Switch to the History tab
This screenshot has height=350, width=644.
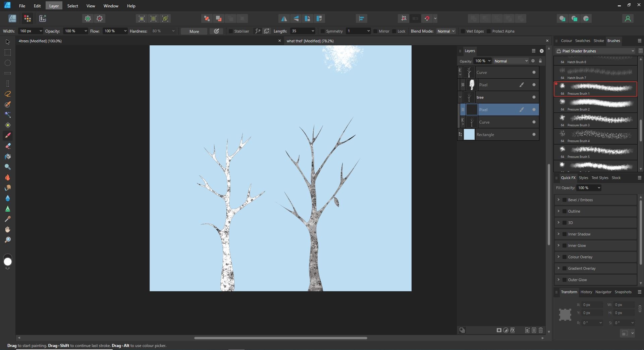pyautogui.click(x=586, y=292)
